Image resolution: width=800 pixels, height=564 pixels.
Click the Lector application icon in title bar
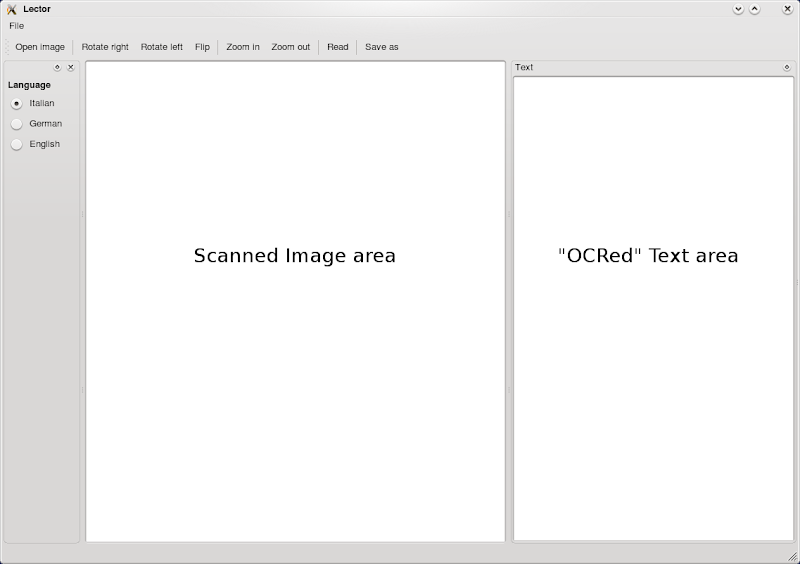pyautogui.click(x=12, y=9)
